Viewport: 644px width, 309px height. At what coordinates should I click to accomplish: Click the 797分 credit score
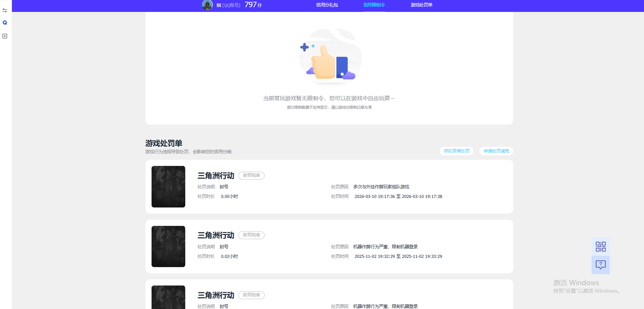[x=253, y=5]
